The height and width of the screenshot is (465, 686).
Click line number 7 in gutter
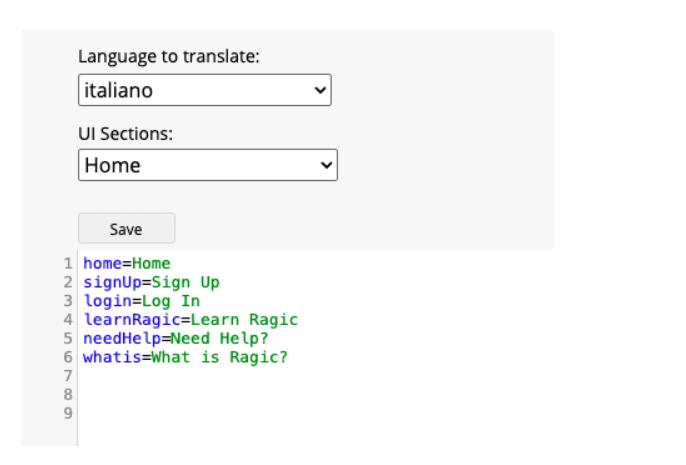pos(68,376)
